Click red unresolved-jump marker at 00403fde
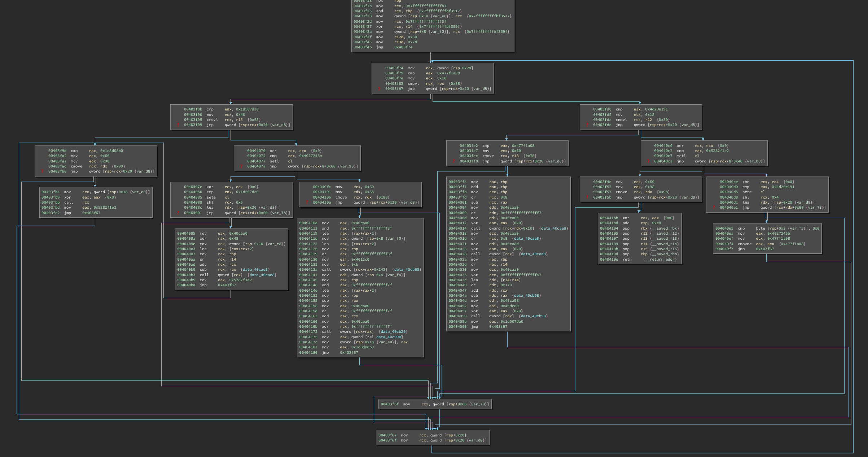Image resolution: width=868 pixels, height=457 pixels. [587, 125]
